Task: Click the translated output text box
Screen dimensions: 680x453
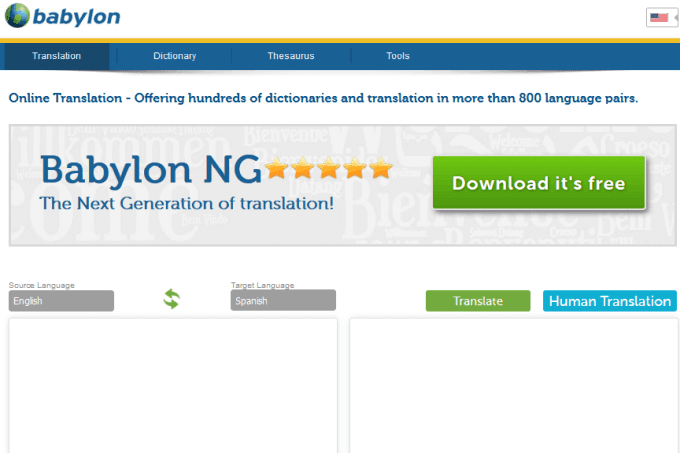Action: 514,386
